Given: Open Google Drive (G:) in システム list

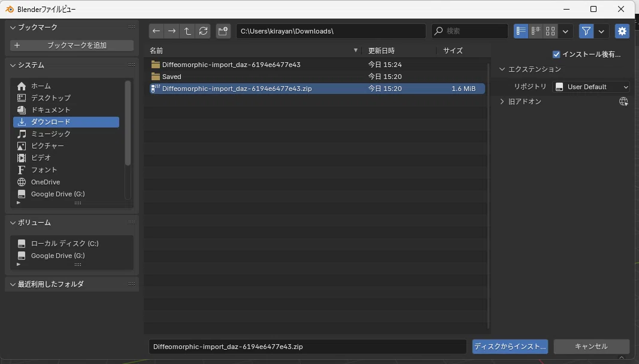Looking at the screenshot, I should (66, 194).
